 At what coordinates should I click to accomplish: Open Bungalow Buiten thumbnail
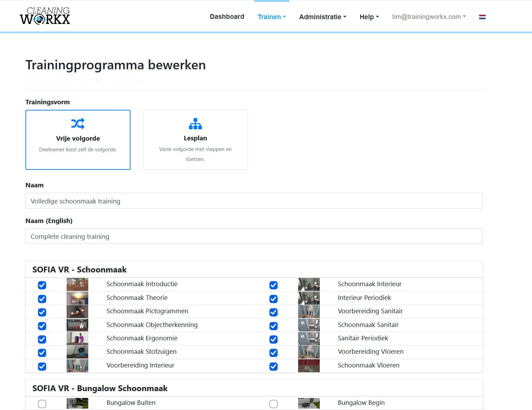pos(77,403)
